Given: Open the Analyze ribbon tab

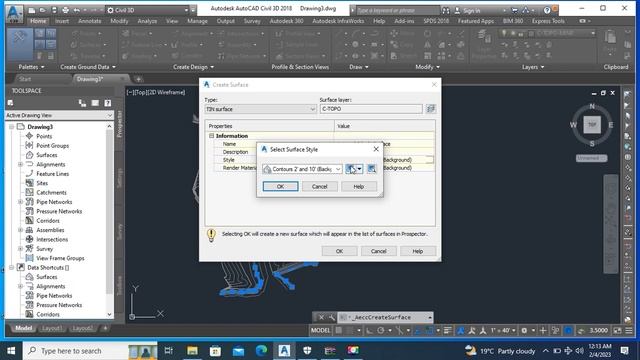Looking at the screenshot, I should [147, 21].
